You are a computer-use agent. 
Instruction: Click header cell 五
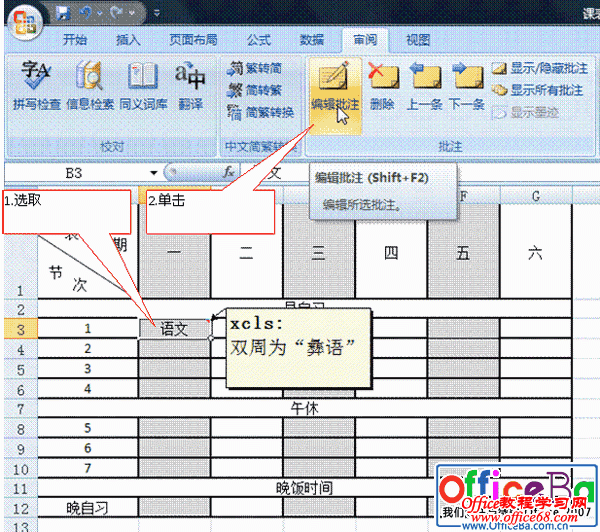tap(463, 253)
